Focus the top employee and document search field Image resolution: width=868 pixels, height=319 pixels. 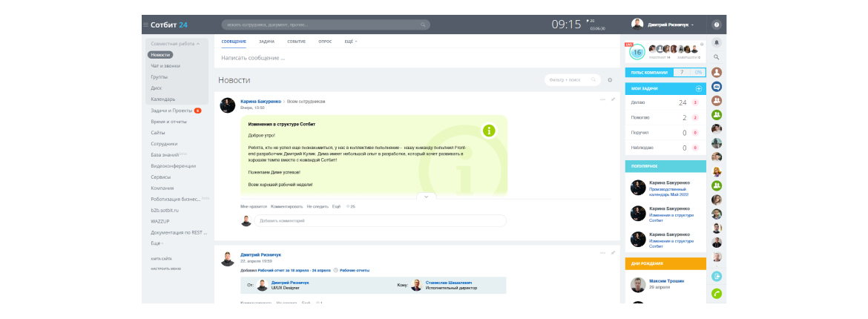tap(326, 25)
